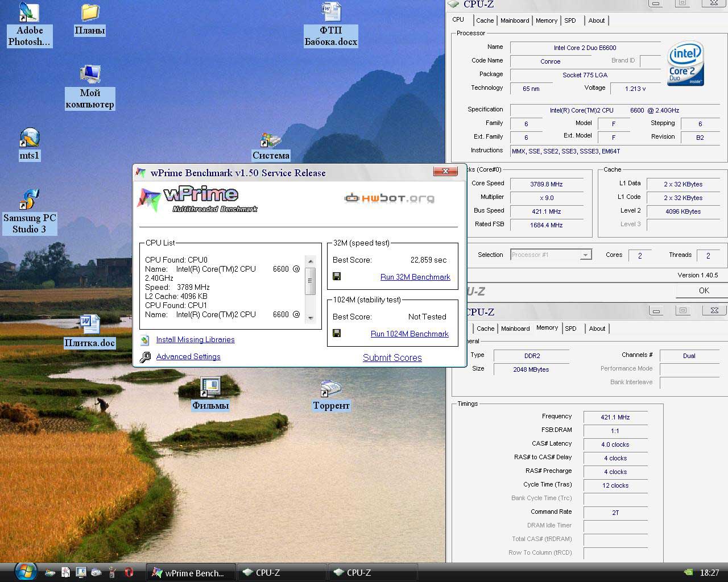Open the Windows Start orb
Image resolution: width=728 pixels, height=582 pixels.
click(x=25, y=571)
